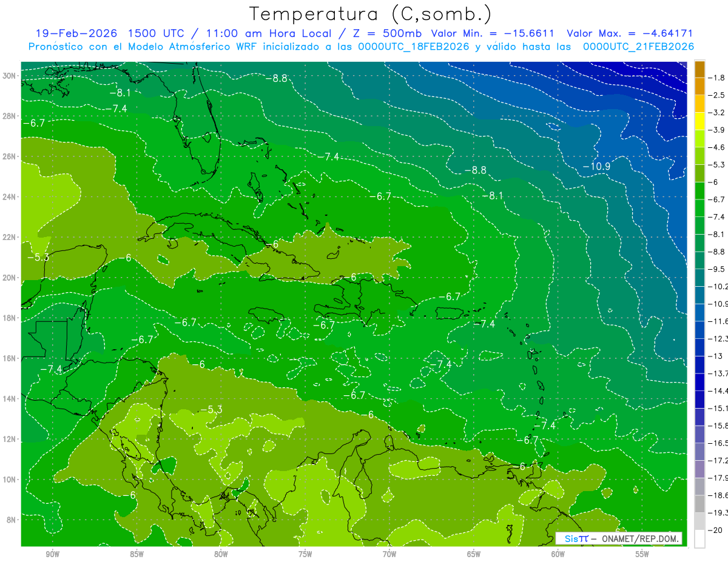Click the "-3.9" tick label on the color bar
This screenshot has height=562, width=728.
tap(717, 130)
